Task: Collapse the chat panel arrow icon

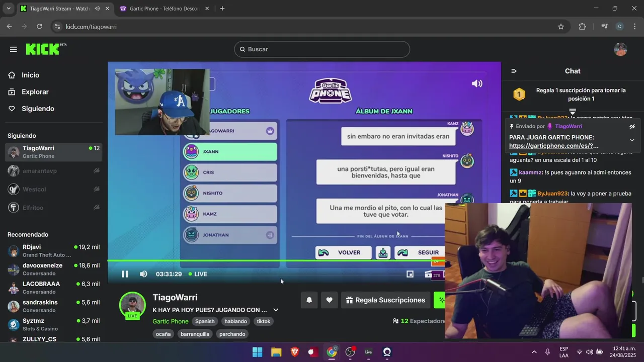Action: pyautogui.click(x=514, y=71)
